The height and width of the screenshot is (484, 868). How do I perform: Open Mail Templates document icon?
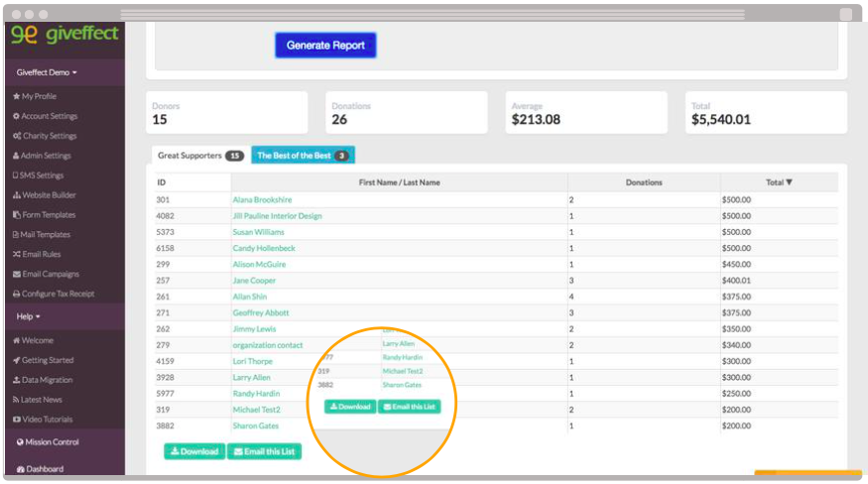[x=16, y=235]
